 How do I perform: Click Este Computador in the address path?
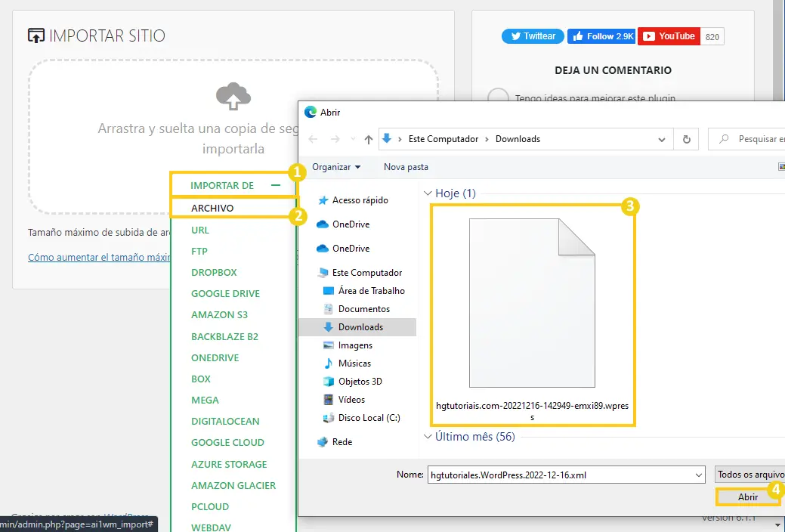[x=443, y=139]
